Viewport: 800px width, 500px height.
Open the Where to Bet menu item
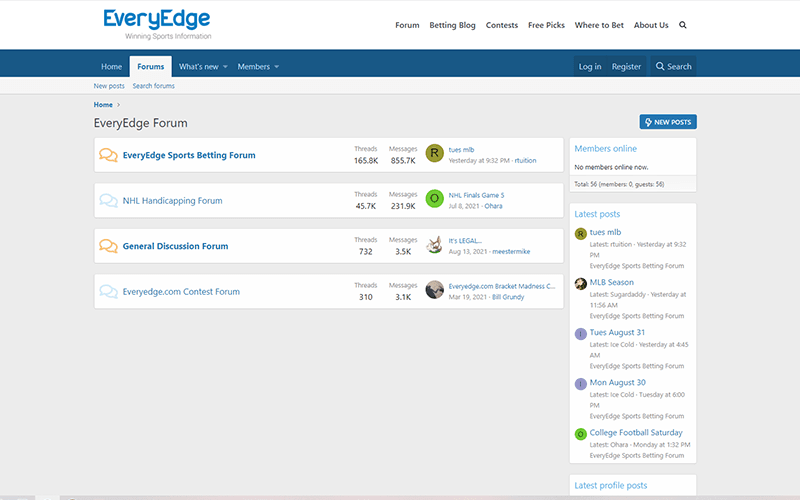pyautogui.click(x=599, y=25)
